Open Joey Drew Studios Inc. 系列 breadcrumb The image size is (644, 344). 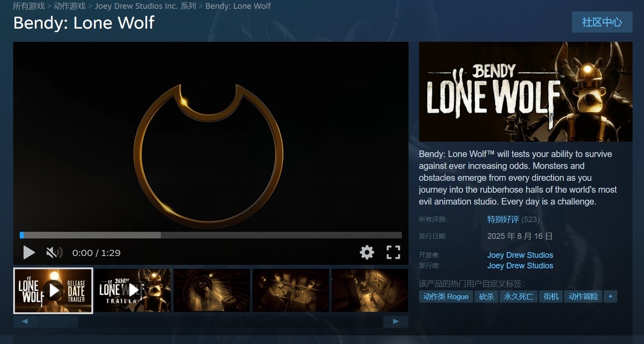point(145,6)
